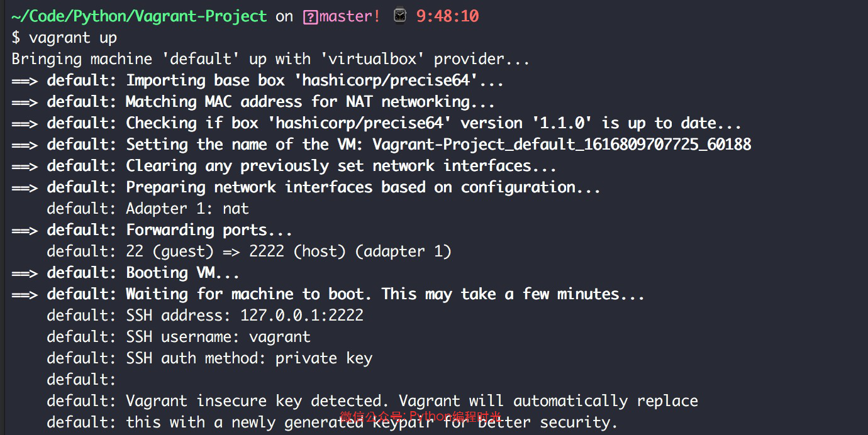This screenshot has width=868, height=435.
Task: Click the watch icon beside the time
Action: click(x=400, y=16)
